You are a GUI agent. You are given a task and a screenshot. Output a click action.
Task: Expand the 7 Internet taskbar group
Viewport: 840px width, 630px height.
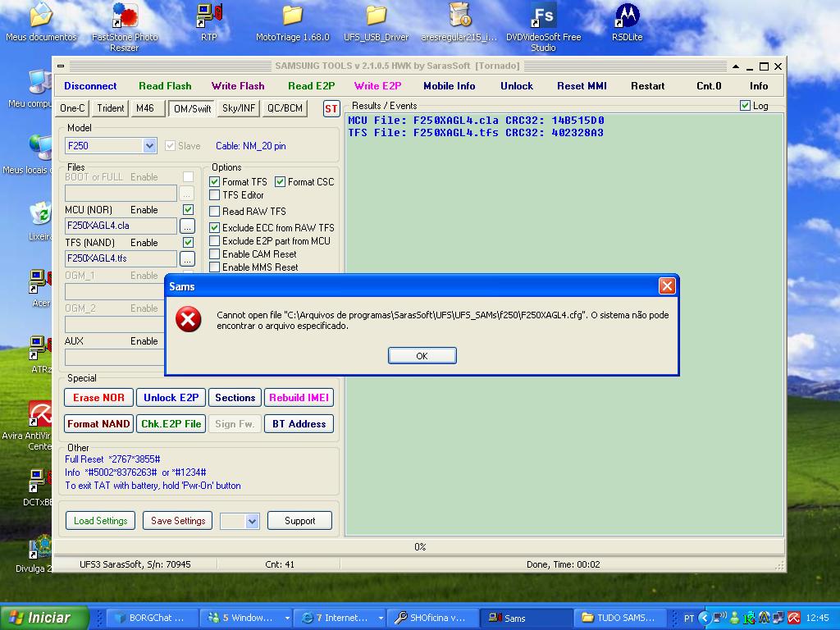381,618
